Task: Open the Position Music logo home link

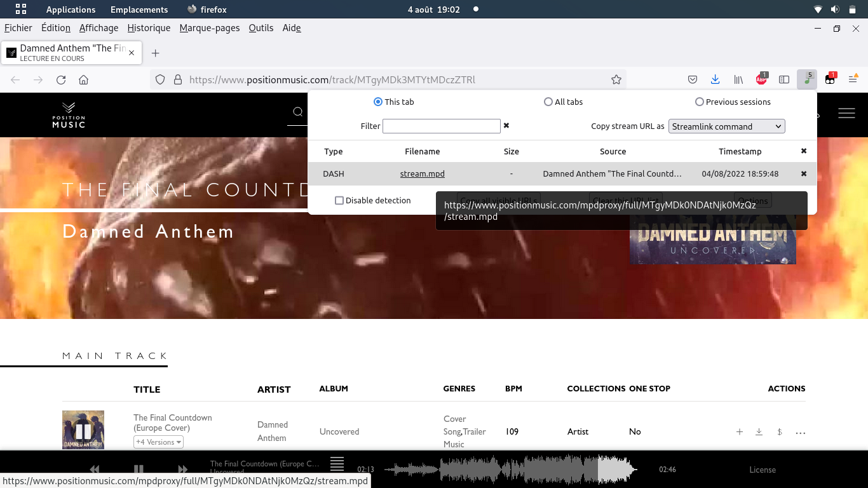Action: coord(69,115)
